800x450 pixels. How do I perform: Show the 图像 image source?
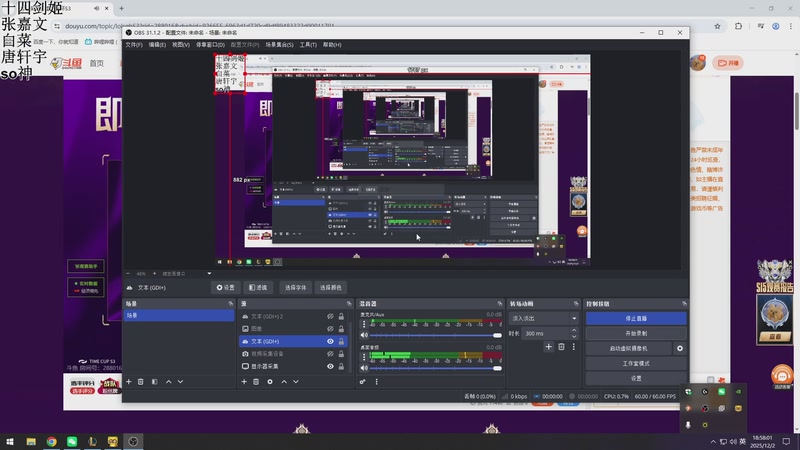coord(330,329)
